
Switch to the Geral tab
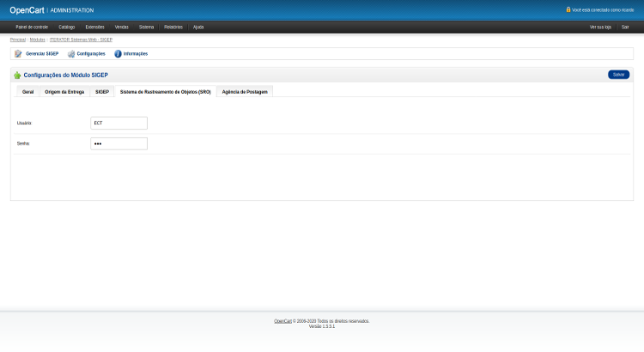(28, 92)
